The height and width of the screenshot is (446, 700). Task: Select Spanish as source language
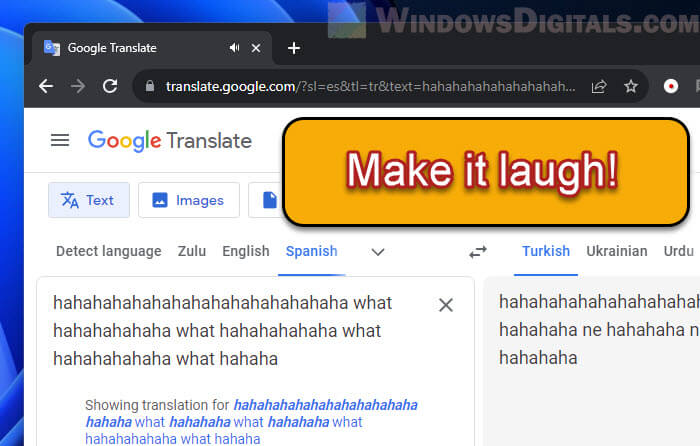click(312, 251)
